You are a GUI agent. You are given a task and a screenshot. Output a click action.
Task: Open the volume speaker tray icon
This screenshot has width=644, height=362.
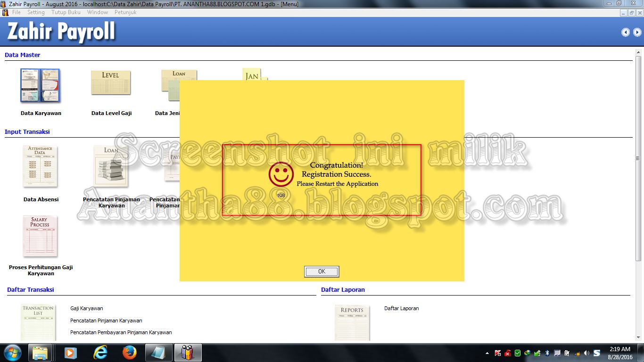pyautogui.click(x=586, y=353)
